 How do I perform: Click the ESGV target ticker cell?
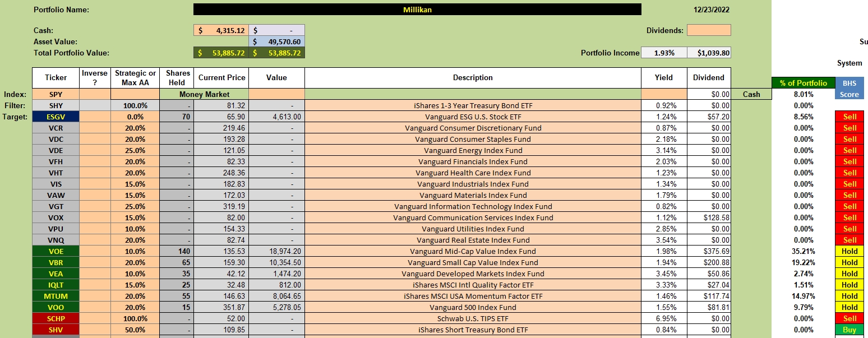(56, 117)
